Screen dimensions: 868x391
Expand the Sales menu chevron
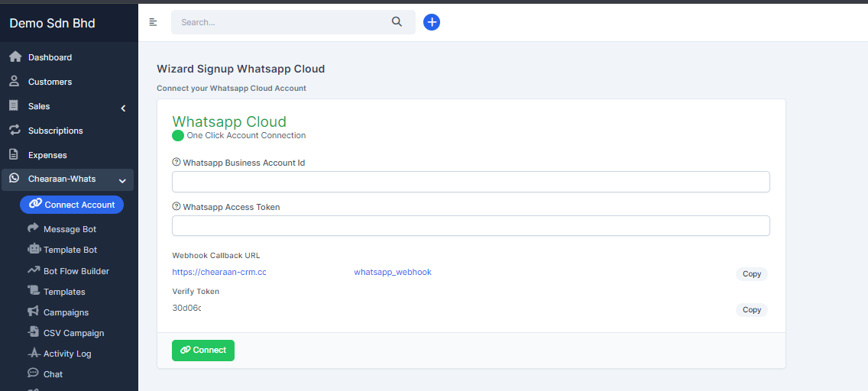[x=123, y=108]
